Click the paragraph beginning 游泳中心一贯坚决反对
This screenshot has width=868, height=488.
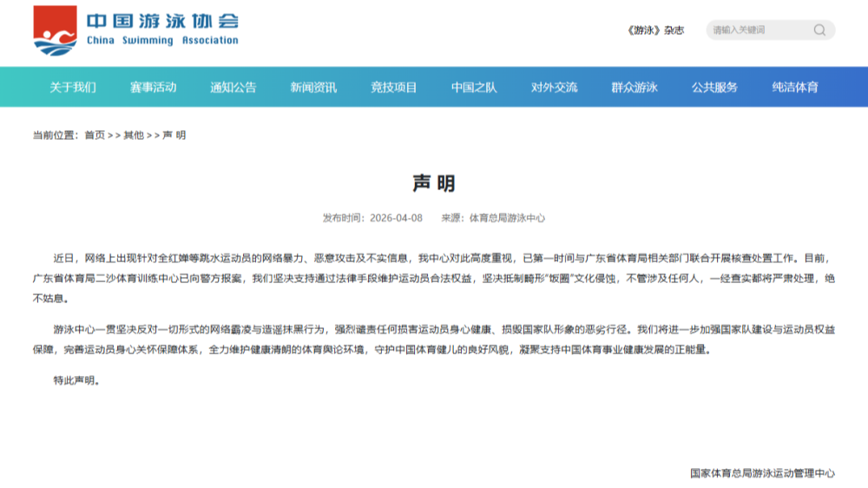tap(434, 340)
